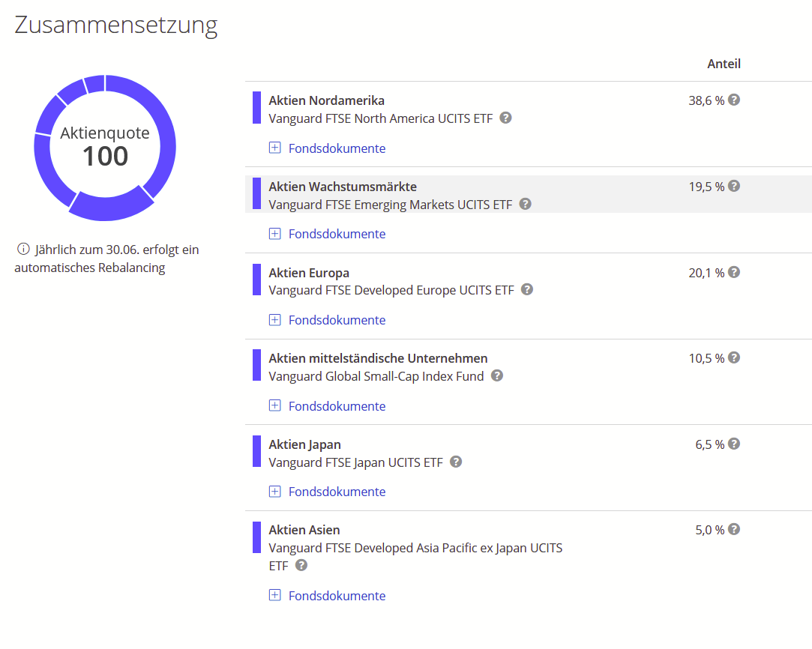812x649 pixels.
Task: Click help icon beside Vanguard FTSE North America ETF
Action: click(x=506, y=118)
